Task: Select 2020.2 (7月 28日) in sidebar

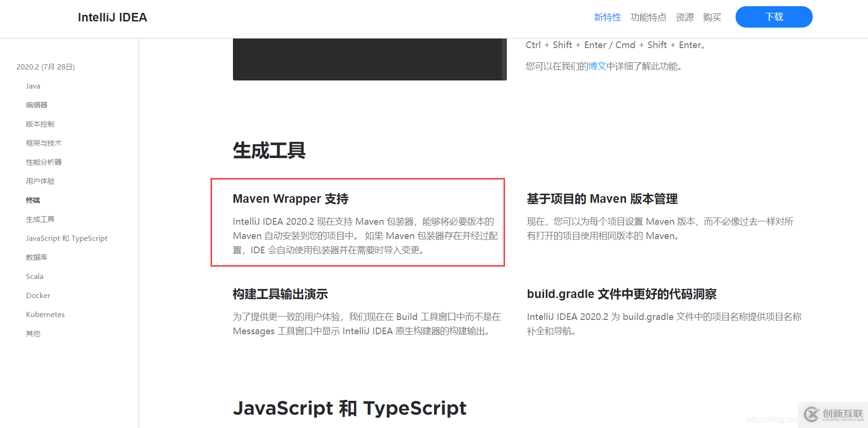Action: (46, 67)
